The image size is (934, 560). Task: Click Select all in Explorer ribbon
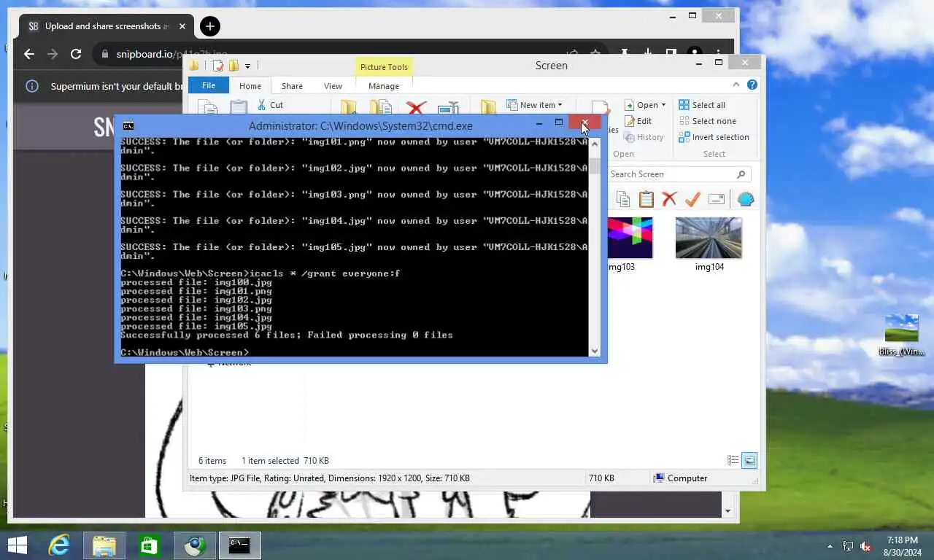pyautogui.click(x=701, y=105)
